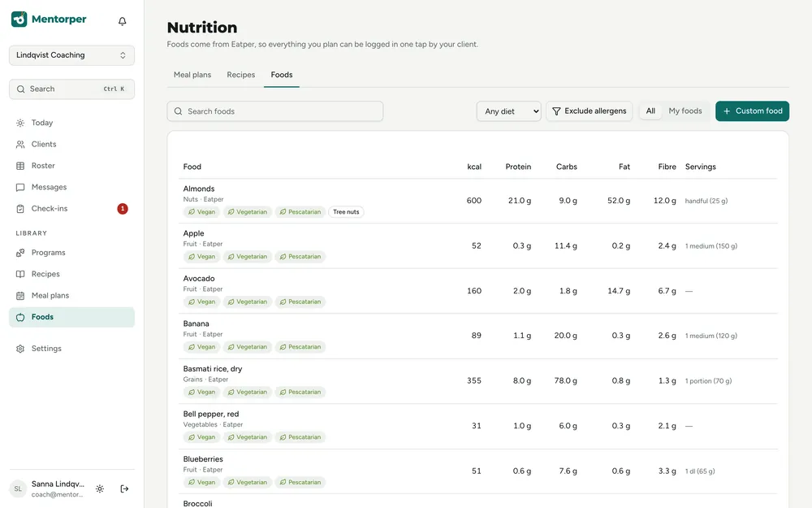Switch to the Meal plans tab
812x508 pixels.
coord(192,75)
